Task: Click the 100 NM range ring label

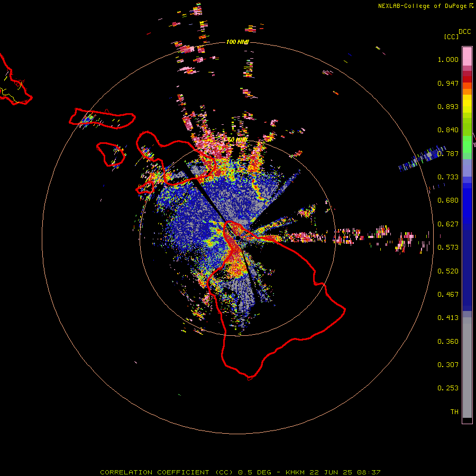Action: [x=237, y=42]
